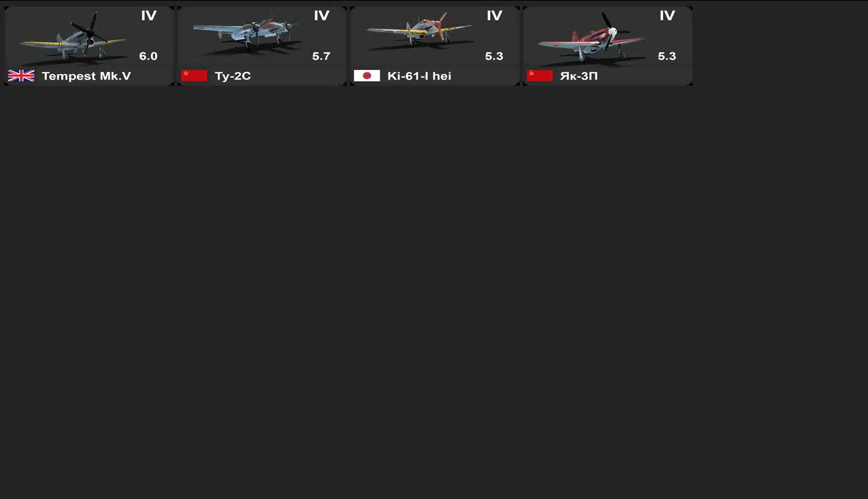Select the Як-3П name label
The image size is (868, 499).
click(579, 76)
